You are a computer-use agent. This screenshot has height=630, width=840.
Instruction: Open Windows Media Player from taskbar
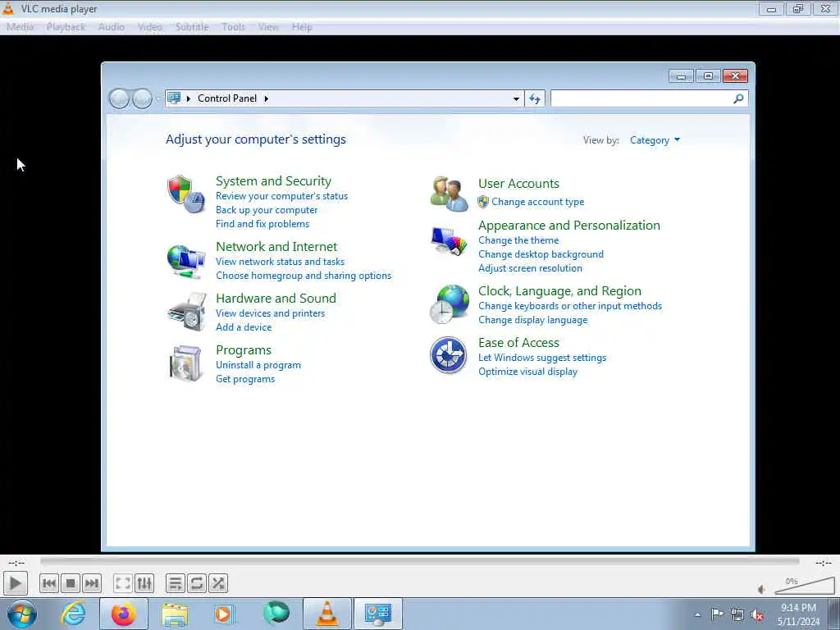(x=225, y=614)
